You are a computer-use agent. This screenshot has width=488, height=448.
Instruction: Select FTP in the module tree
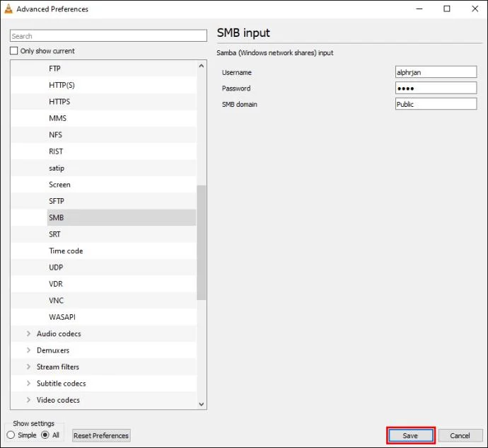click(x=54, y=69)
